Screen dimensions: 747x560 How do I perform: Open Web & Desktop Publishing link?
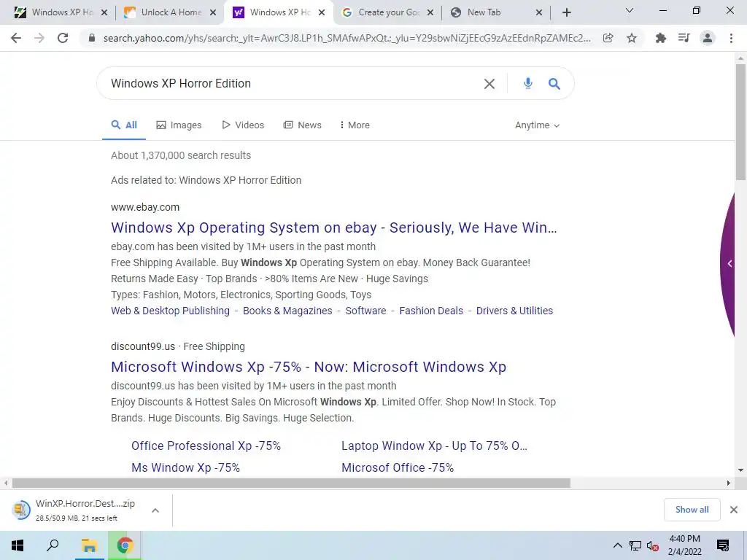pyautogui.click(x=170, y=311)
